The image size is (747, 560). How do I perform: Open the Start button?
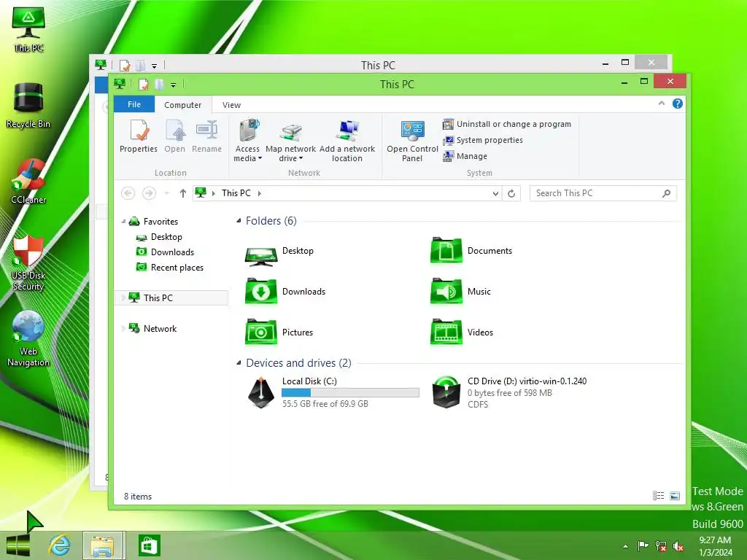pos(18,545)
